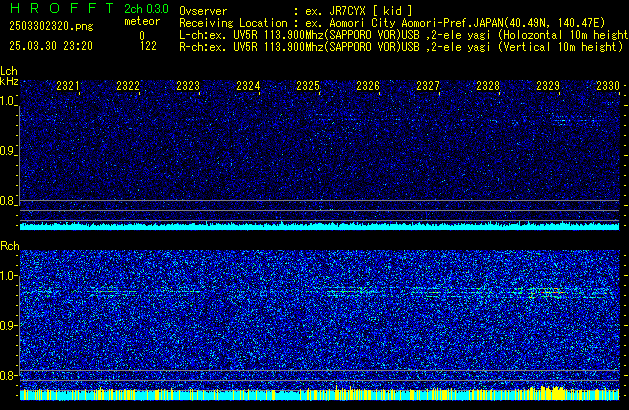This screenshot has height=410, width=629.
Task: Click the HROFFT title text
Action: [x=62, y=8]
